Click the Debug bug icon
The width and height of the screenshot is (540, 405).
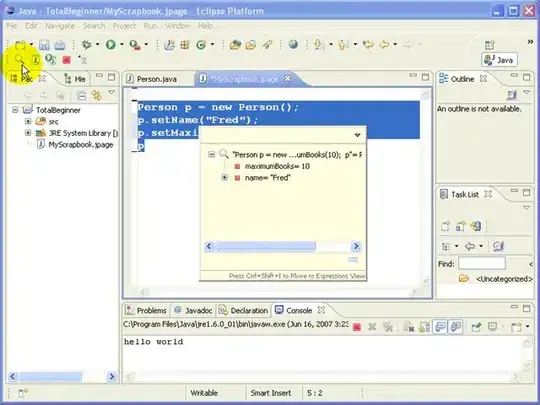coord(86,44)
